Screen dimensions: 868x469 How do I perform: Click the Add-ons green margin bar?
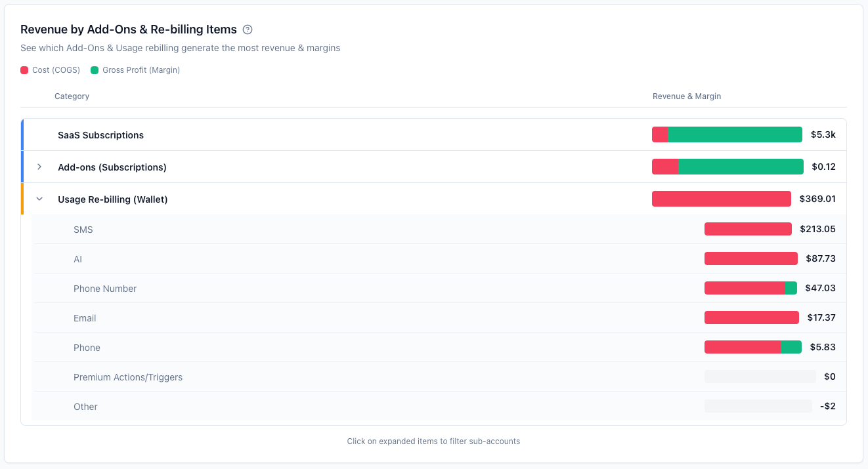tap(741, 167)
